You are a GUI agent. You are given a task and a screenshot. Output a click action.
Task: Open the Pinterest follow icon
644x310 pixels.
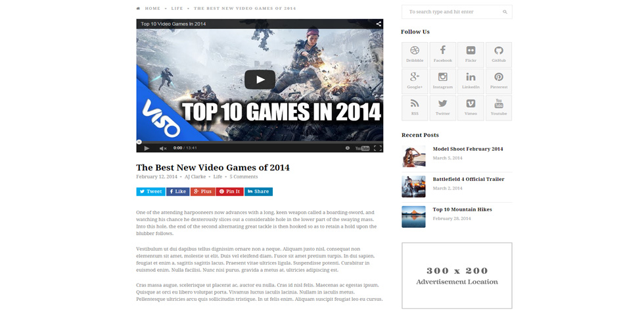pyautogui.click(x=499, y=82)
